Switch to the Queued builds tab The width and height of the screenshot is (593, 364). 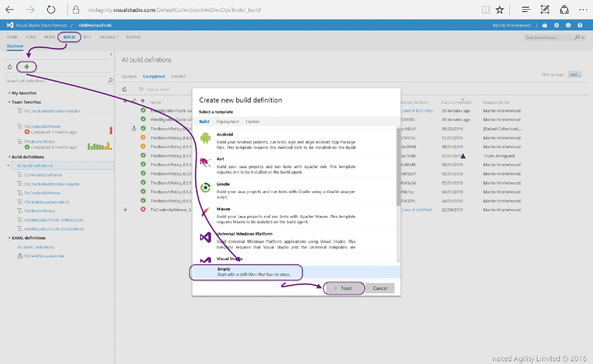(129, 76)
